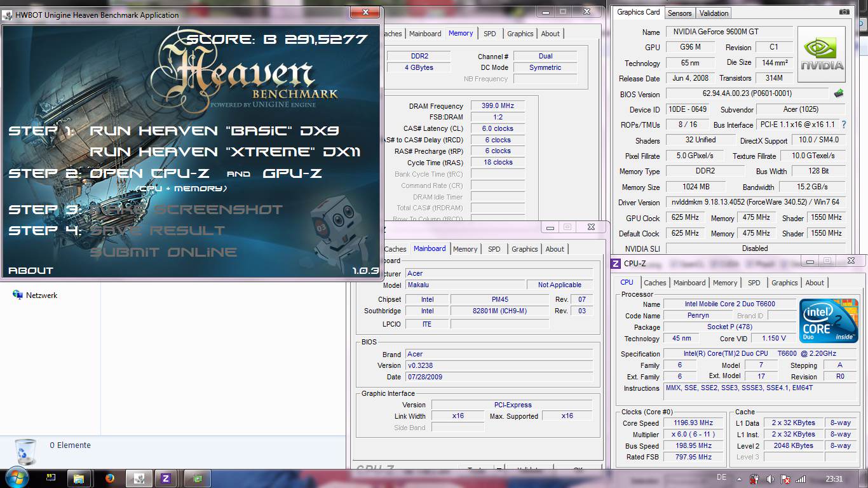Open Graphics tab in CPU-Z CPU window
The height and width of the screenshot is (488, 868).
785,283
